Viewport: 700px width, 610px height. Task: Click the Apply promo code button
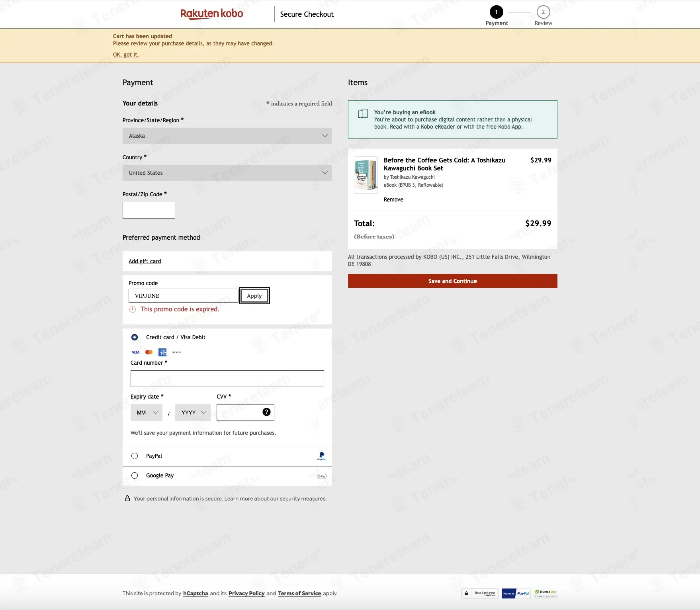tap(254, 296)
